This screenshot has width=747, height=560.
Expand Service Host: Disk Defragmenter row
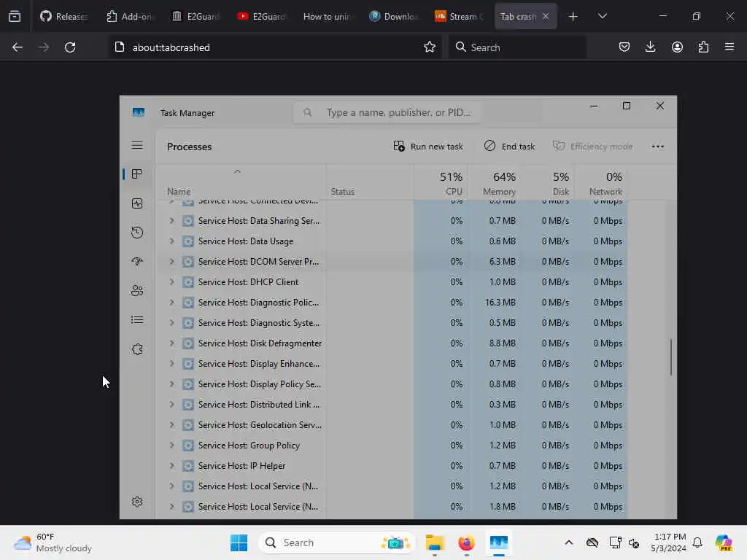pyautogui.click(x=171, y=343)
